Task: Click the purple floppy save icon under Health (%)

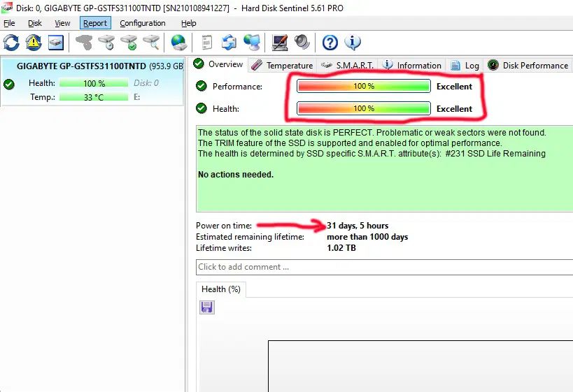Action: 207,307
